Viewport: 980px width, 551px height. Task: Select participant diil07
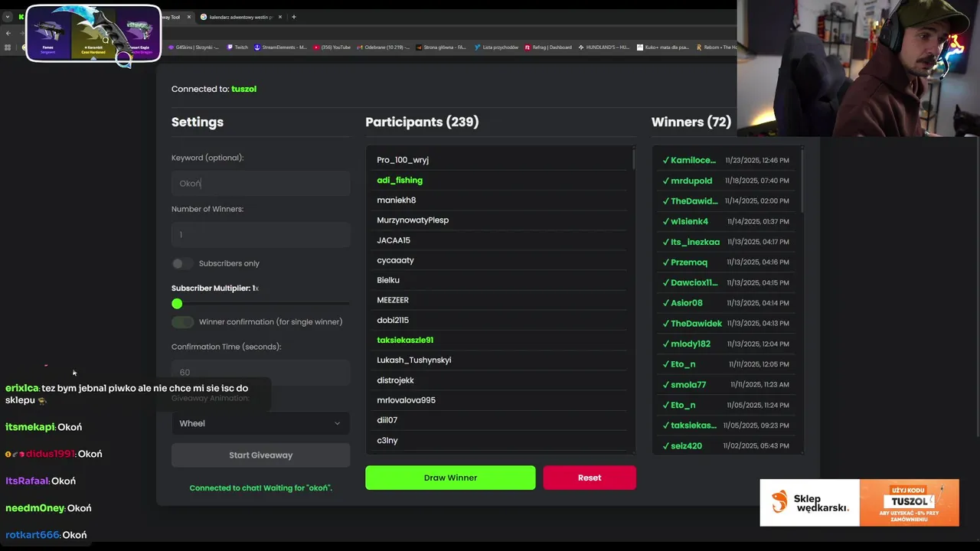coord(387,420)
